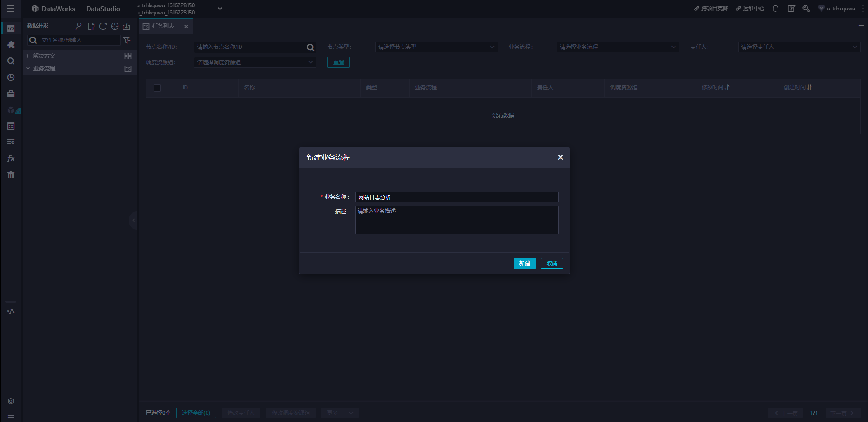Viewport: 868px width, 422px height.
Task: Click the locate target icon in 数据开发 toolbar
Action: (115, 26)
